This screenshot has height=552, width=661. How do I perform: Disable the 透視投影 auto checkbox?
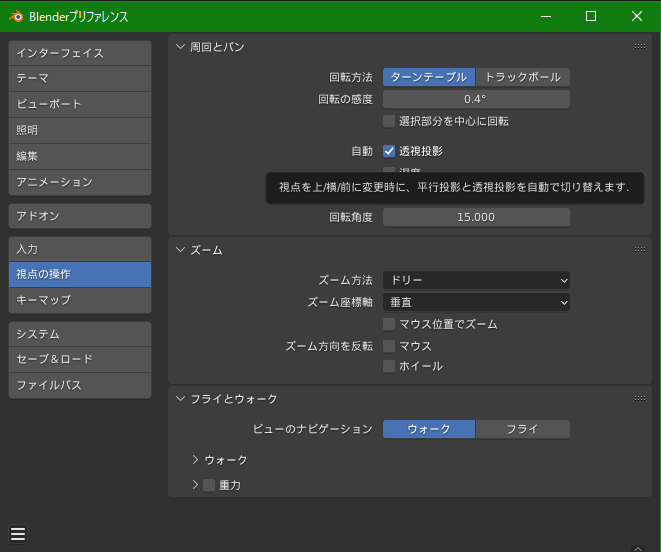coord(389,151)
